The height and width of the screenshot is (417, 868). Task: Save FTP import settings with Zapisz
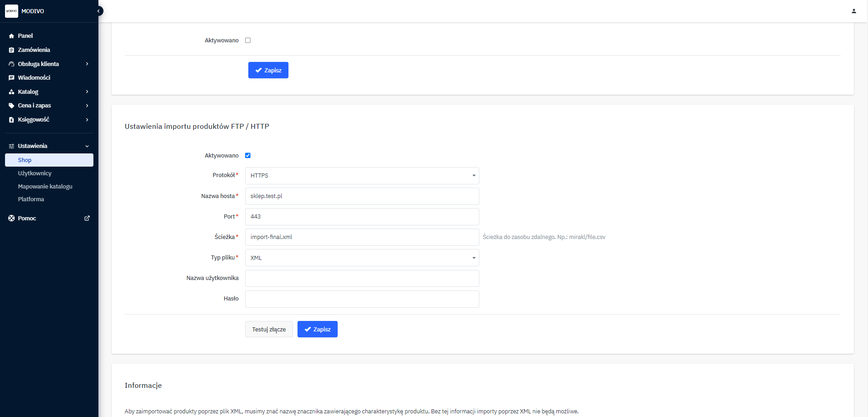[x=317, y=329]
